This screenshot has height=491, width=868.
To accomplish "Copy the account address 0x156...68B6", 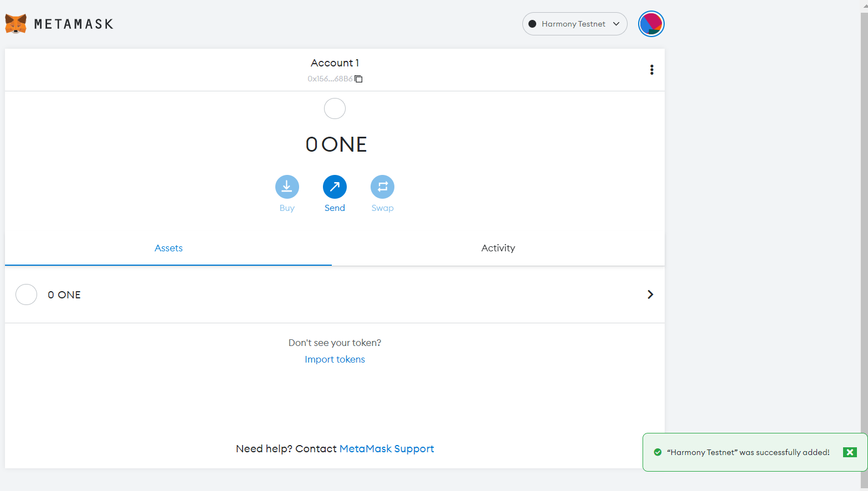I will [335, 79].
